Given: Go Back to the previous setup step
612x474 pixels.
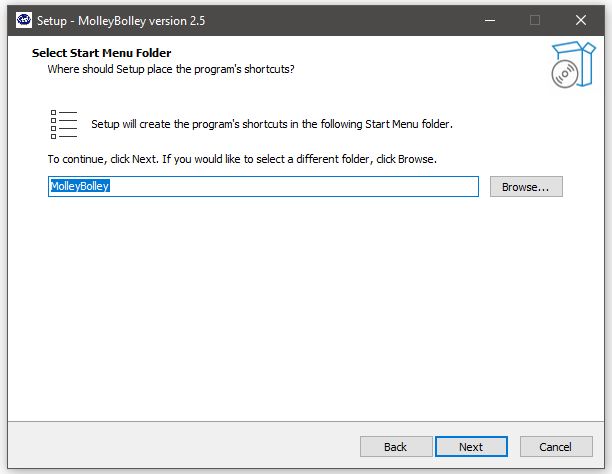Looking at the screenshot, I should tap(396, 446).
